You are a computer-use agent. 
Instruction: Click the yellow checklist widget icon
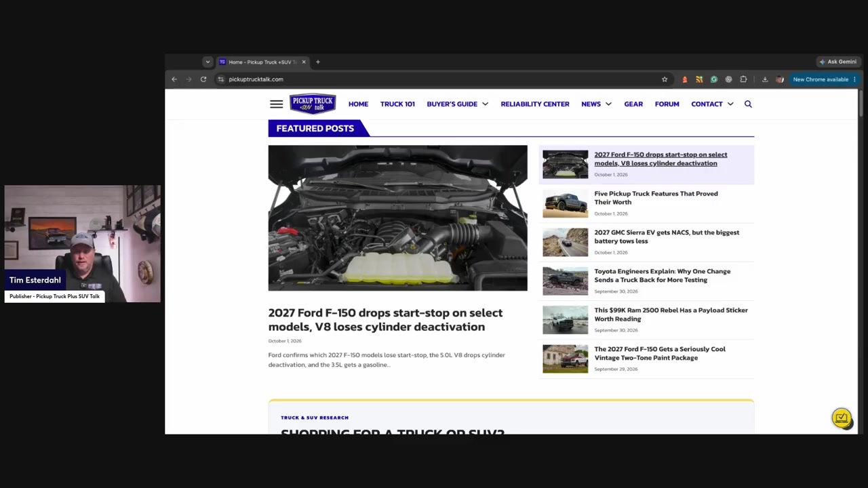coord(842,418)
